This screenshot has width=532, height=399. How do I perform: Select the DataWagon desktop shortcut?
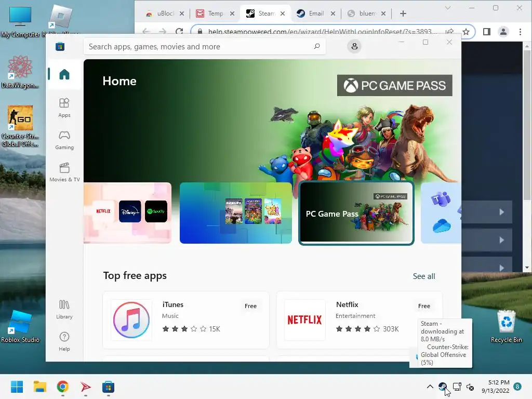coord(20,72)
